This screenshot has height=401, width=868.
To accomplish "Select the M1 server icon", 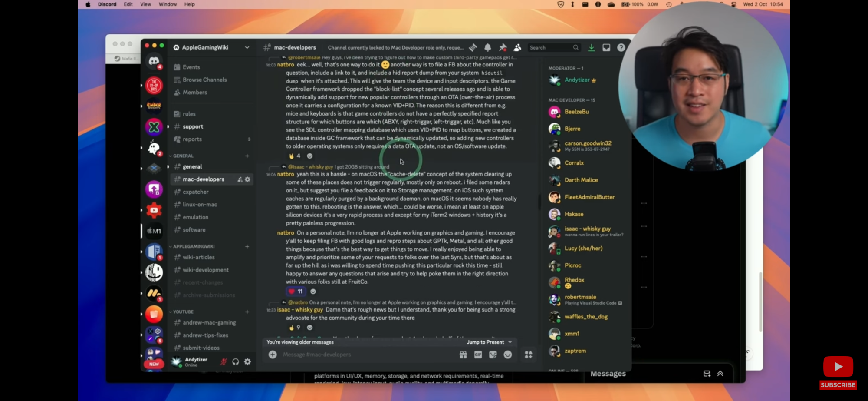I will tap(154, 231).
